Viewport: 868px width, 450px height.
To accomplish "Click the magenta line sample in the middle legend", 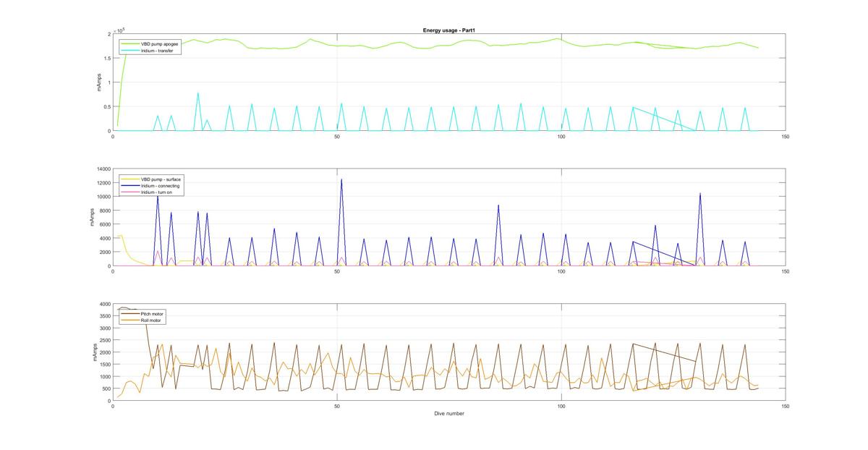I will click(130, 192).
